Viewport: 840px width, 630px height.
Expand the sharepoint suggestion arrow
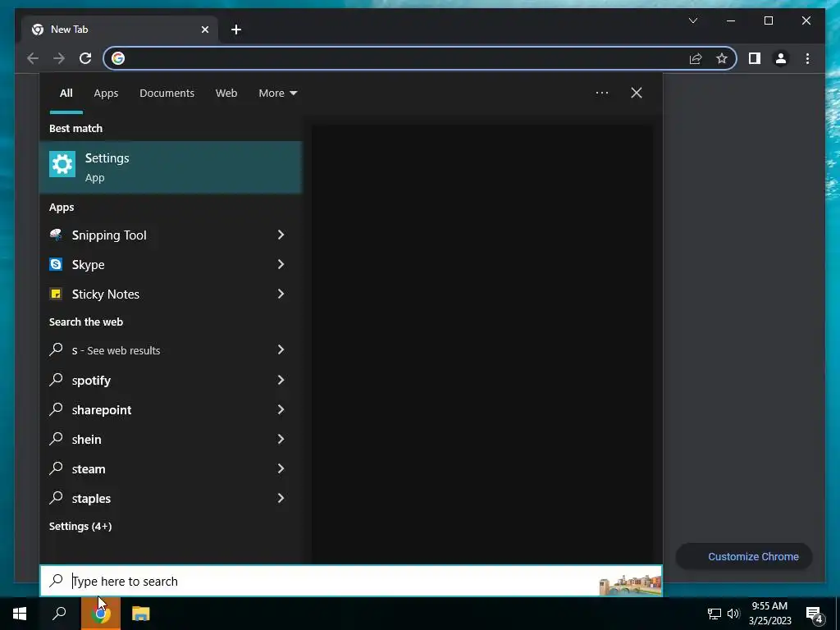point(281,409)
